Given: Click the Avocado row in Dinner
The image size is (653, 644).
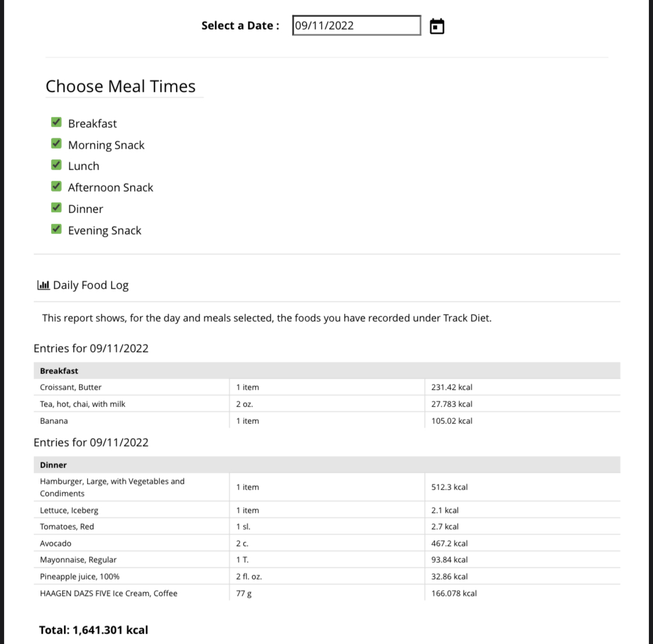Looking at the screenshot, I should [56, 544].
